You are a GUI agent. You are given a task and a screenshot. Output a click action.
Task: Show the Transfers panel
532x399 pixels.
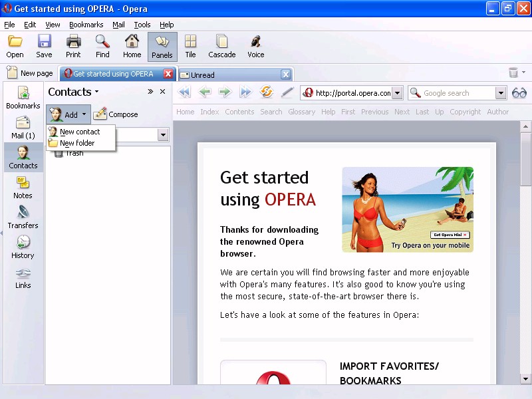click(23, 217)
